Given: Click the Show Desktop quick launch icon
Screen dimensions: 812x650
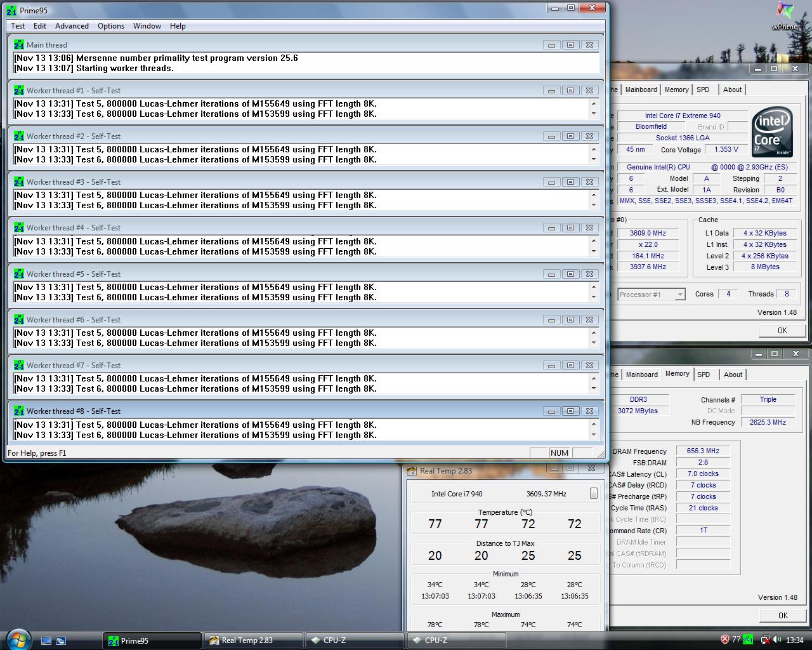Looking at the screenshot, I should click(x=46, y=640).
